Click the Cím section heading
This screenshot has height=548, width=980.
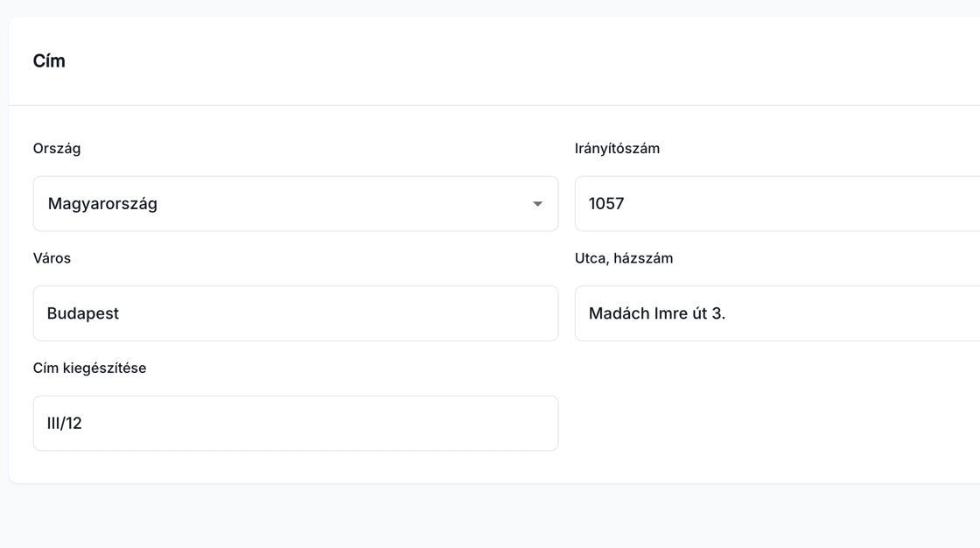coord(49,61)
